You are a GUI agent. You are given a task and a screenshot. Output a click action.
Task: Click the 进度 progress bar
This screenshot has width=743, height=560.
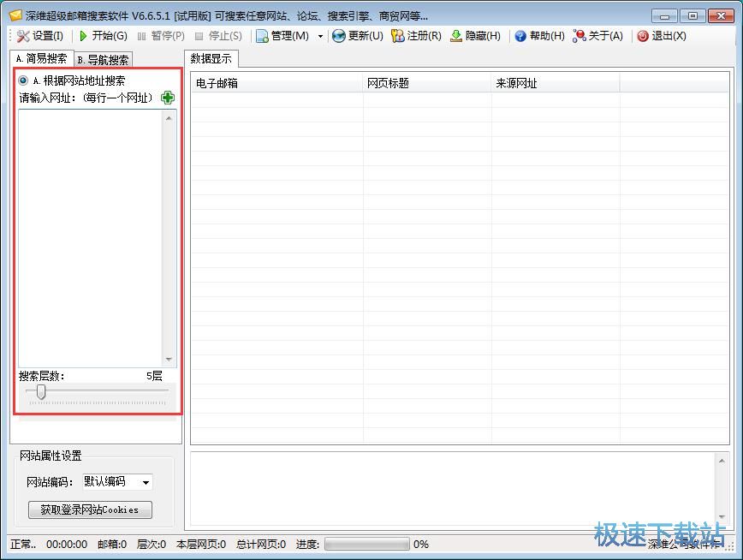(x=366, y=544)
